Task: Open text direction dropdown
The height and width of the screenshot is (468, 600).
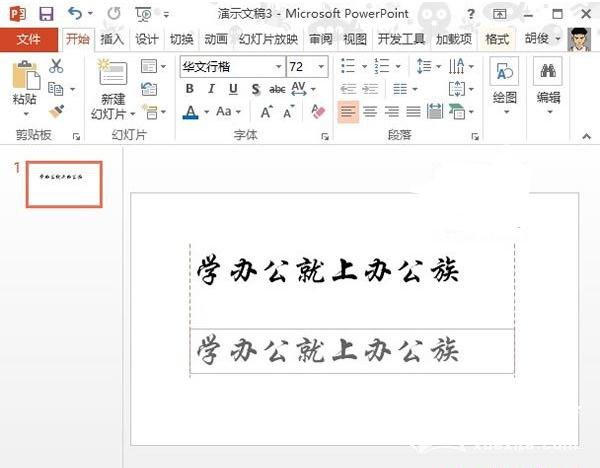Action: pyautogui.click(x=461, y=66)
